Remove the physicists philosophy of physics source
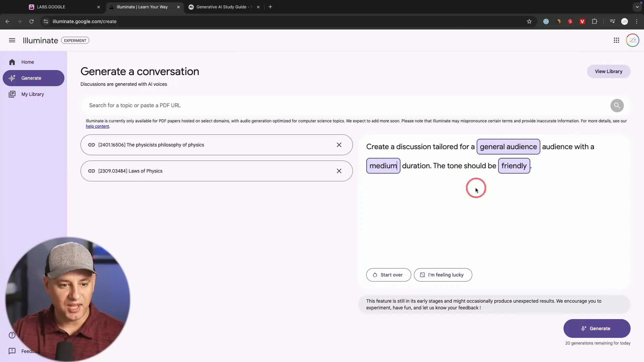The height and width of the screenshot is (362, 644). click(x=339, y=145)
